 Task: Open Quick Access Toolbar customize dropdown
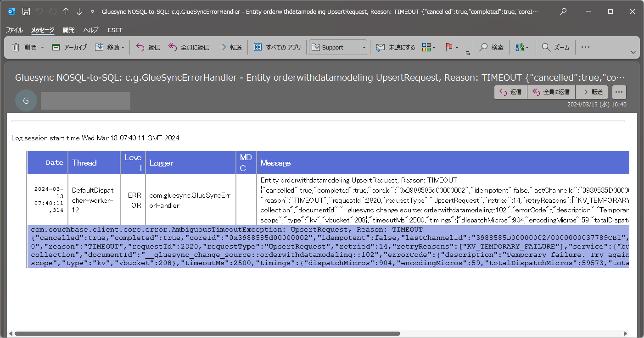[93, 11]
